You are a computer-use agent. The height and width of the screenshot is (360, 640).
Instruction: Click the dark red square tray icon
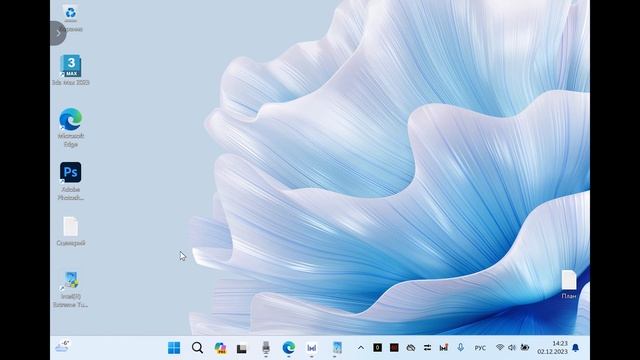(x=394, y=347)
